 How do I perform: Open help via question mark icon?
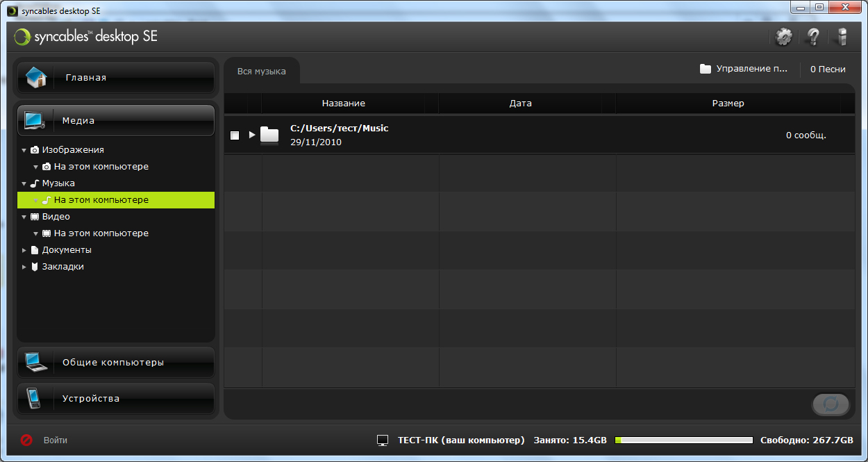(812, 37)
